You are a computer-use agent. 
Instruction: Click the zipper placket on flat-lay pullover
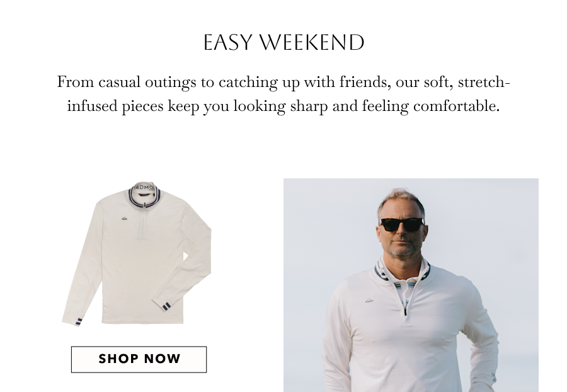[144, 222]
